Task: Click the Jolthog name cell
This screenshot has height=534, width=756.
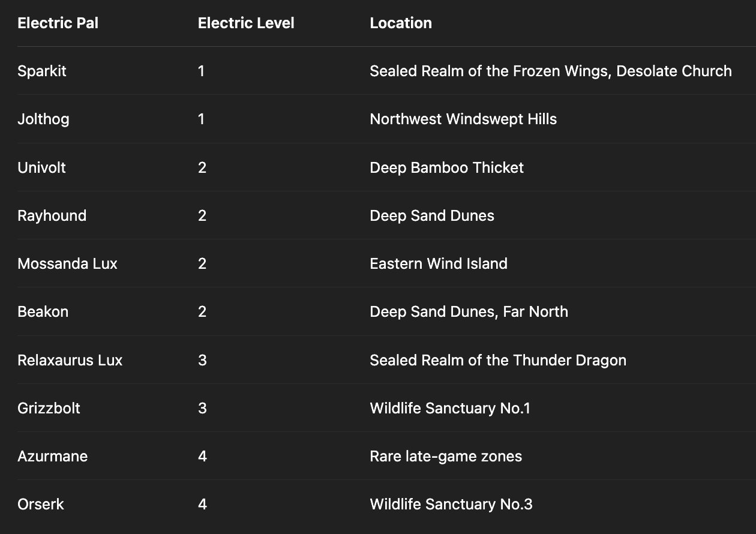Action: coord(43,119)
